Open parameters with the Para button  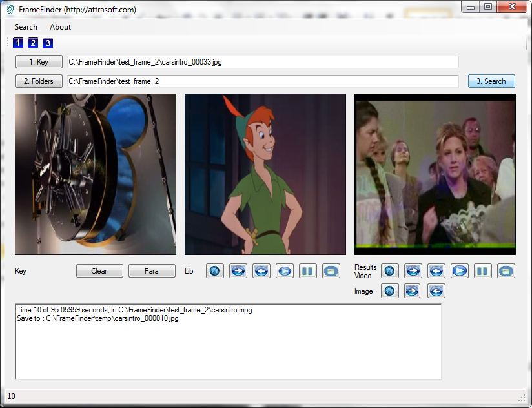pyautogui.click(x=152, y=271)
